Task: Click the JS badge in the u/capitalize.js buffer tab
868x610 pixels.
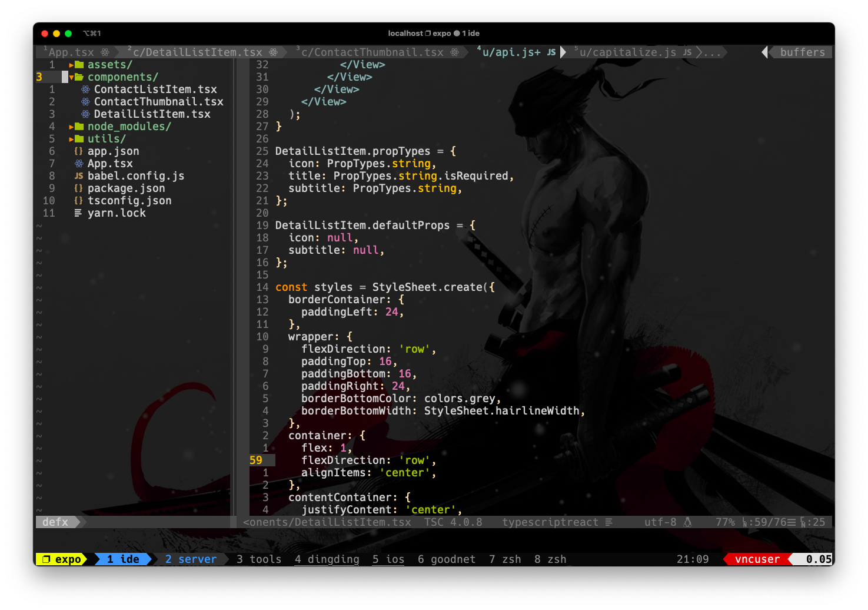Action: 687,52
